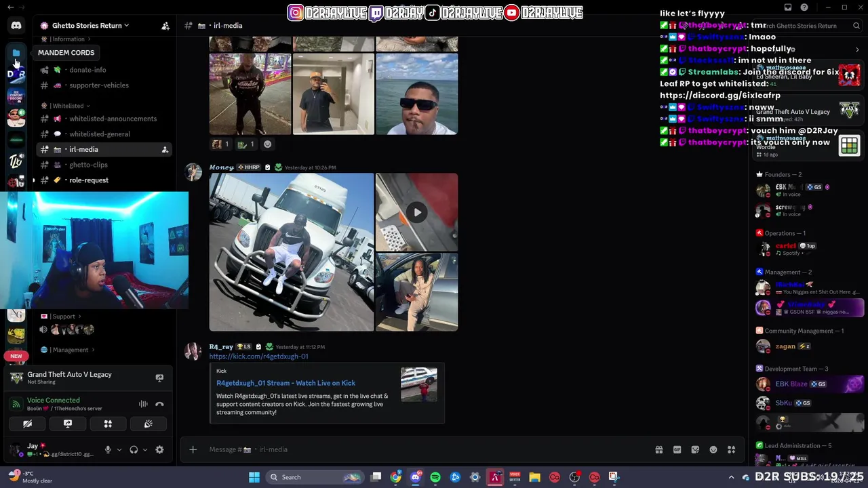
Task: Add attachment with plus button
Action: pos(193,449)
